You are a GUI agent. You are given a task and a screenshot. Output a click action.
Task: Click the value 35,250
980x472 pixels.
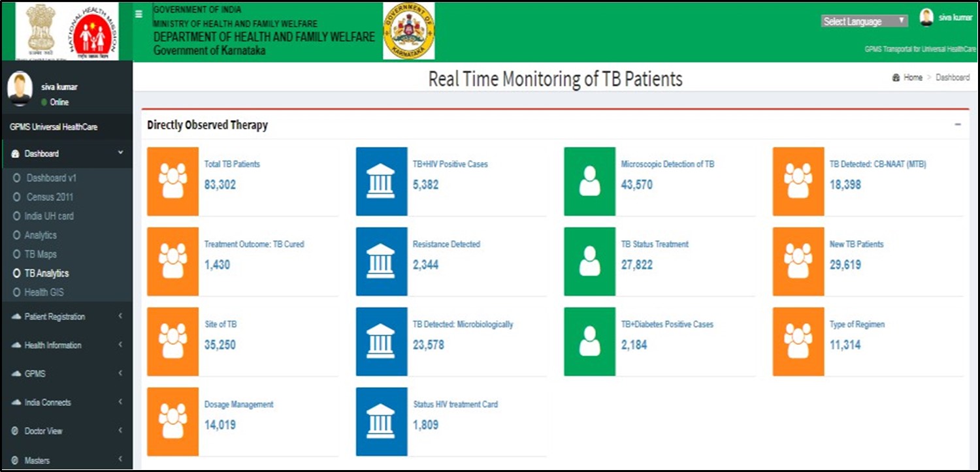220,345
